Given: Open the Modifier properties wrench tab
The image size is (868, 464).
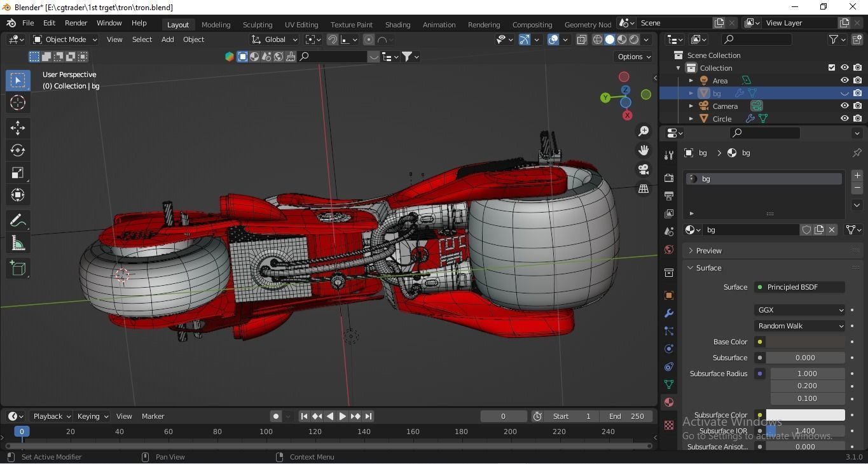Looking at the screenshot, I should point(668,313).
